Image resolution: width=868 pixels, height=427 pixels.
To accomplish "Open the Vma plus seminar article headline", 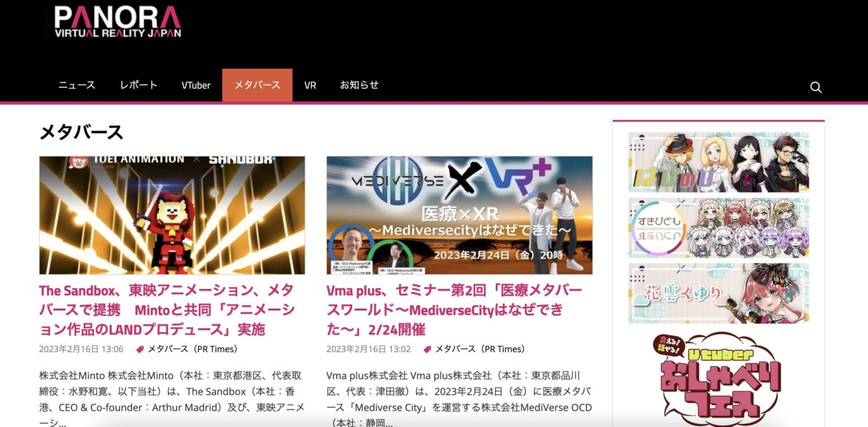I will click(454, 309).
